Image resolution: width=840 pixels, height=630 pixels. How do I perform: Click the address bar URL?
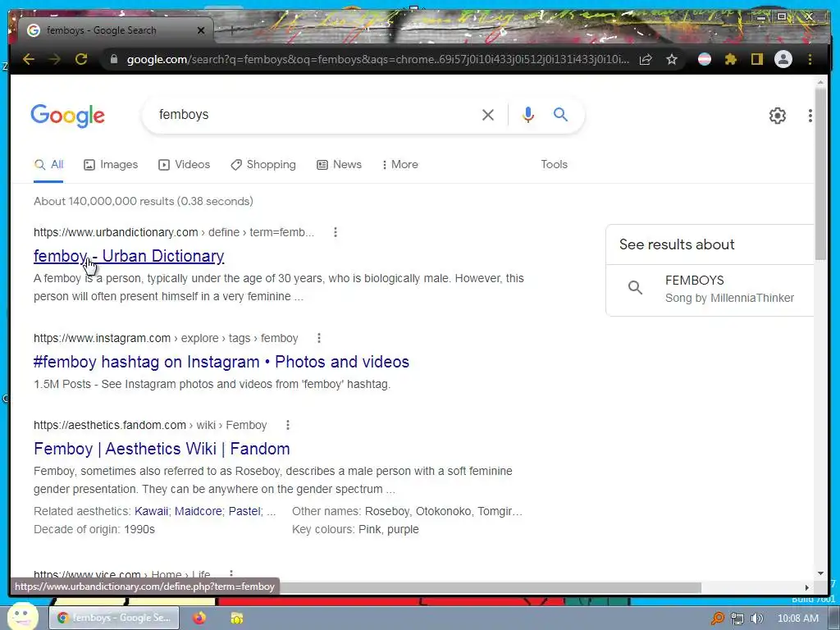(377, 59)
